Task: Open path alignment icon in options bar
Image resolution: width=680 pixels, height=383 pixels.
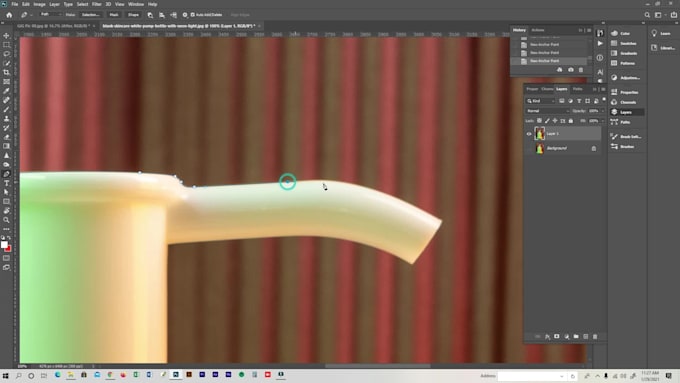Action: click(162, 15)
